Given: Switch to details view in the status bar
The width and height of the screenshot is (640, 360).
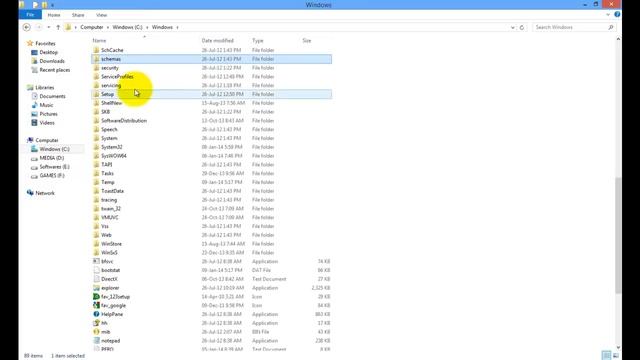Looking at the screenshot, I should [x=607, y=355].
